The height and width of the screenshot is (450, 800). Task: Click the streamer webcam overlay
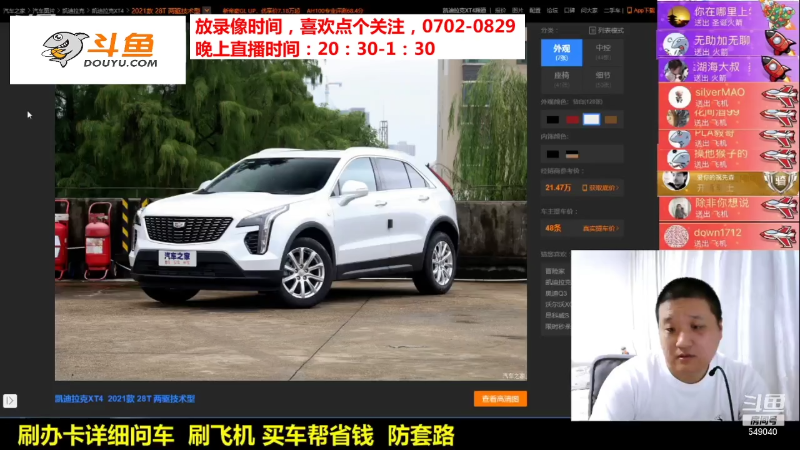point(685,335)
